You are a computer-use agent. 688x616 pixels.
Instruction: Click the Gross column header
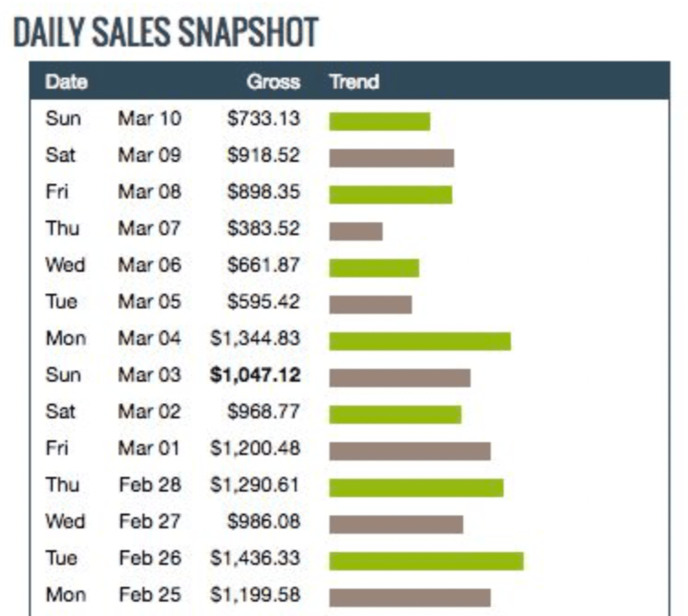[273, 82]
